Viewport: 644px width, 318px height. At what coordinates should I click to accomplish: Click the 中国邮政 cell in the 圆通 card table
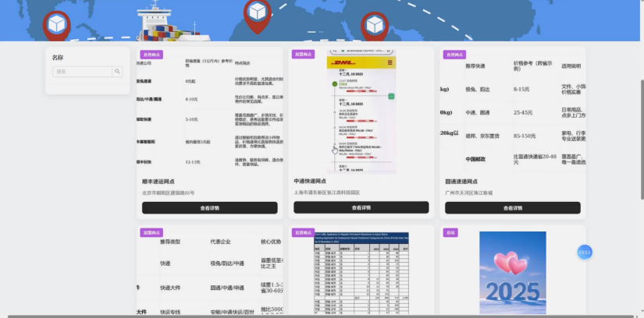point(475,159)
